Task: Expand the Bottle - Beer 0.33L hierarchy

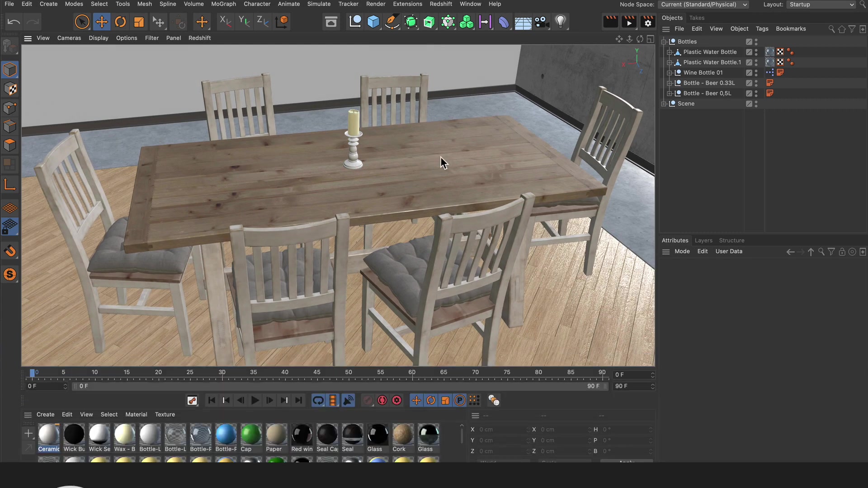Action: point(670,83)
